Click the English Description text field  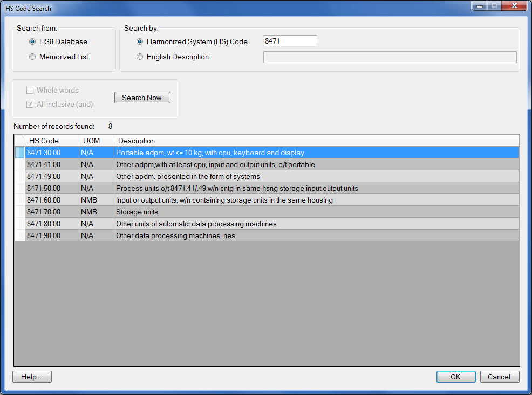390,57
